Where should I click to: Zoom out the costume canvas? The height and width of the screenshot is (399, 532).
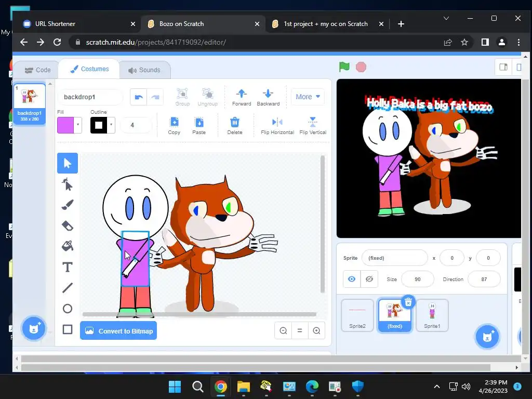283,330
